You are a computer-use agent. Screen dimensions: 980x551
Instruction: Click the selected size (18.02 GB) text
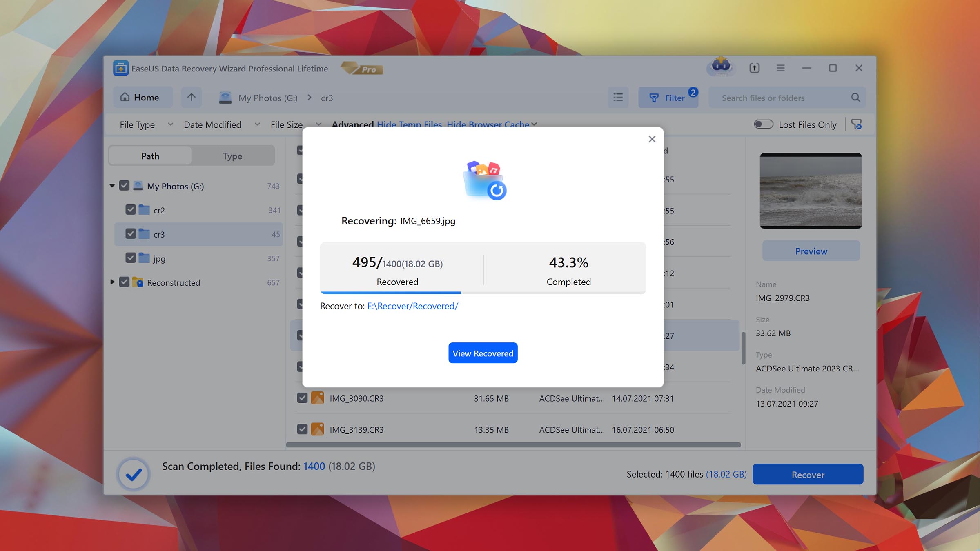tap(726, 474)
